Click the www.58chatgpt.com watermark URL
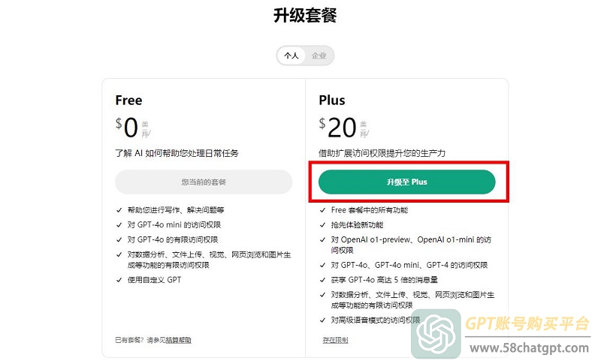The width and height of the screenshot is (601, 364). (530, 348)
